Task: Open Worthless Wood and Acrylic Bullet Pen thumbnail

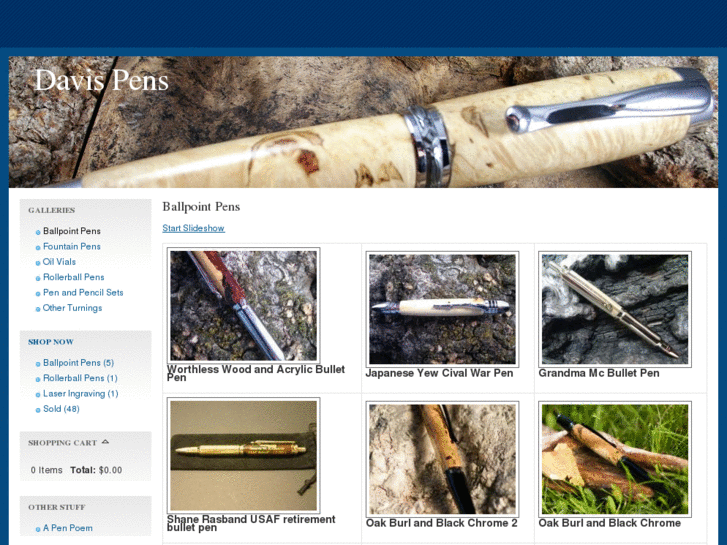Action: tap(243, 305)
